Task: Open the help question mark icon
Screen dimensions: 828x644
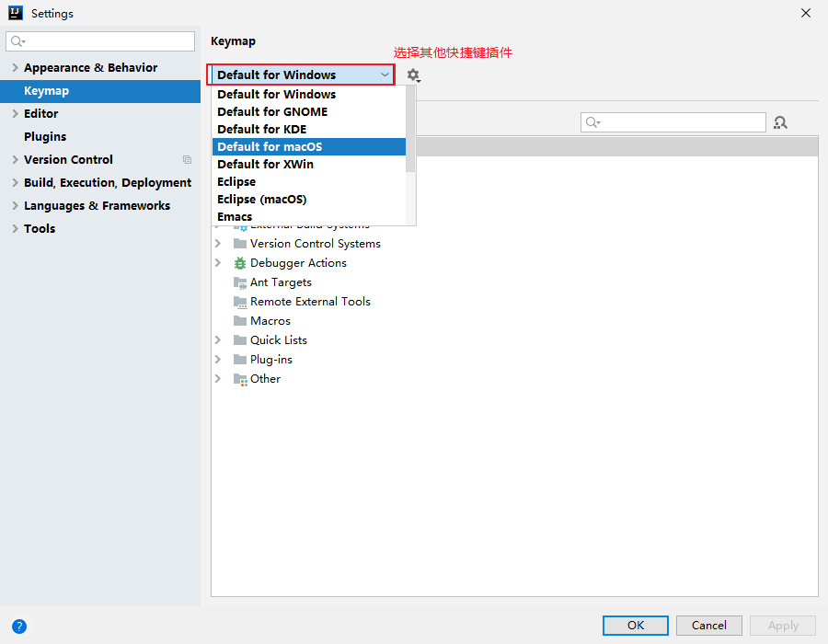Action: tap(19, 627)
